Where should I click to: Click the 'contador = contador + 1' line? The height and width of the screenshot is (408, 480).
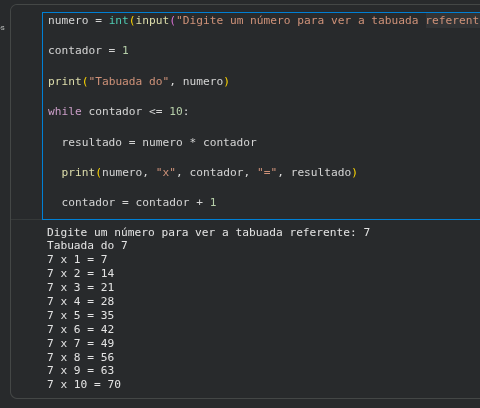tap(139, 202)
